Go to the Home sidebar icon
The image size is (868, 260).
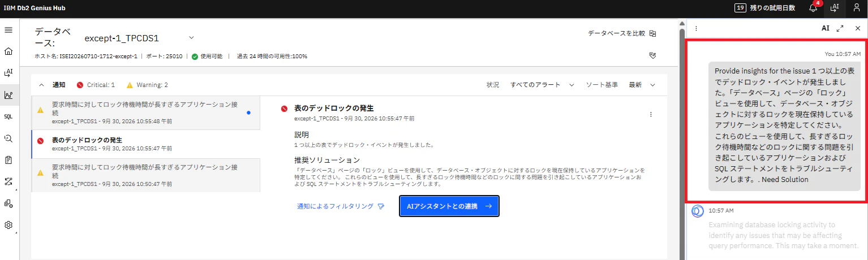pyautogui.click(x=8, y=51)
